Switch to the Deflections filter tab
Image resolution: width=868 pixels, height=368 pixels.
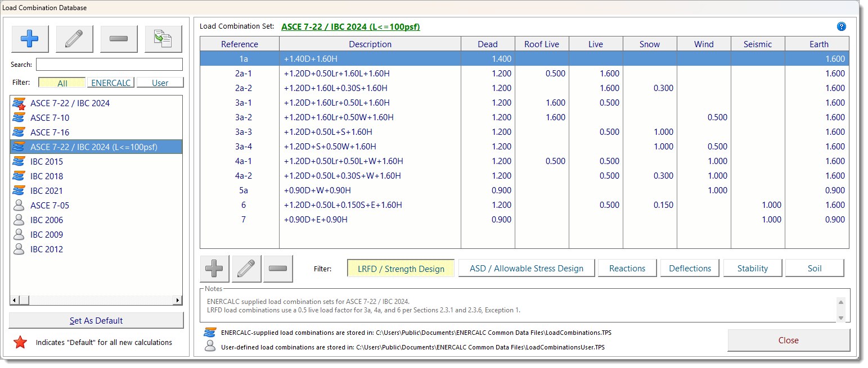[690, 269]
